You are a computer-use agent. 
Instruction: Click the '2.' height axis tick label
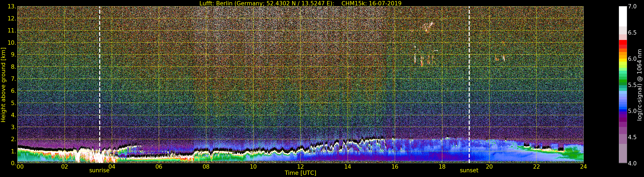click(x=14, y=139)
